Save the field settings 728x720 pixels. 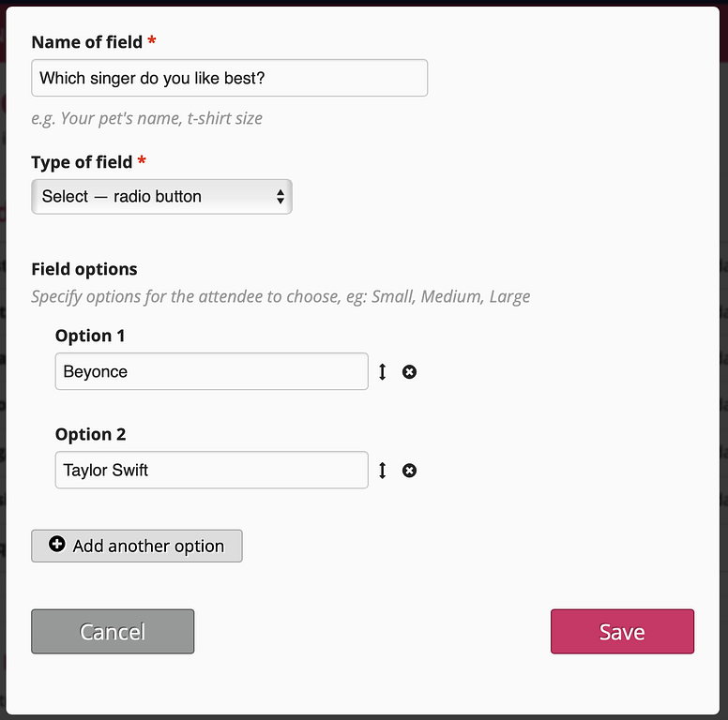click(x=622, y=631)
